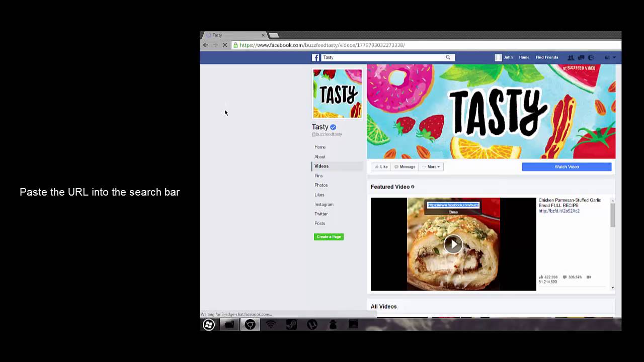Click the black square taskbar icon
Viewport: 644px width, 362px height.
[x=354, y=325]
